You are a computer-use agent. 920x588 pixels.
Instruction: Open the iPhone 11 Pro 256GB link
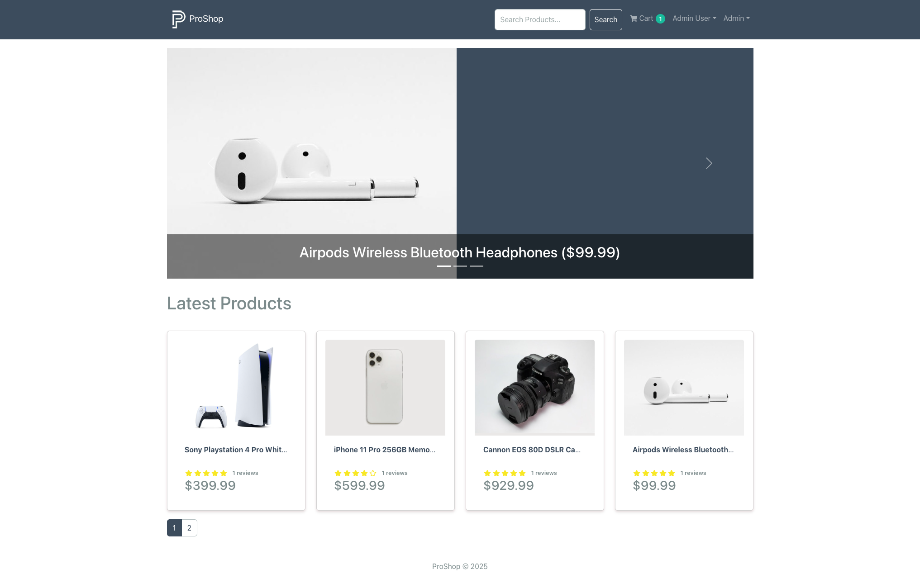(385, 450)
